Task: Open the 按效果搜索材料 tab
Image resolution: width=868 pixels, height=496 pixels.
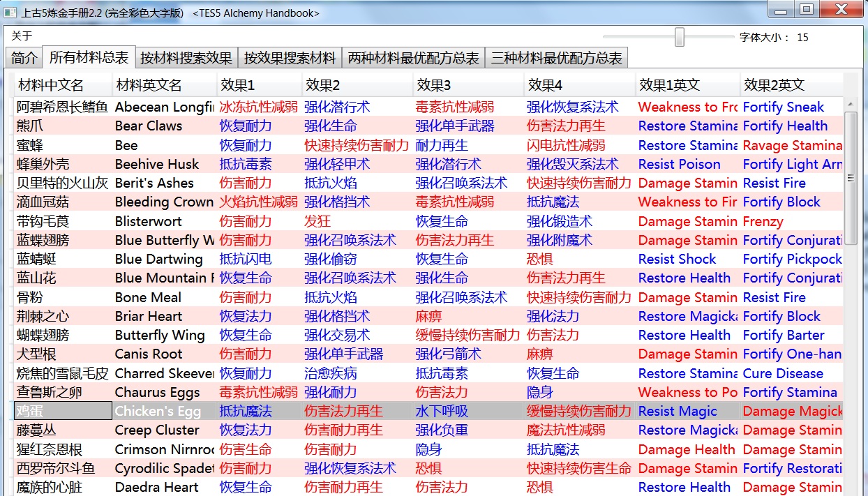Action: coord(290,58)
